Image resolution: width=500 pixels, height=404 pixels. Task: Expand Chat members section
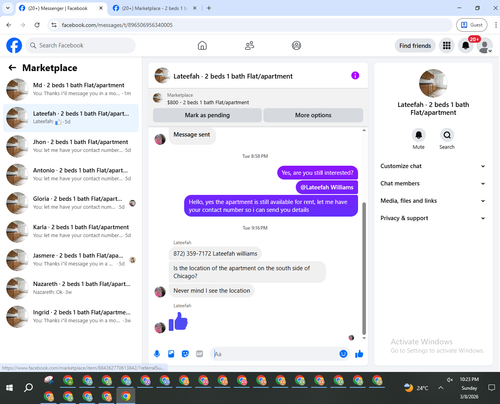point(433,183)
